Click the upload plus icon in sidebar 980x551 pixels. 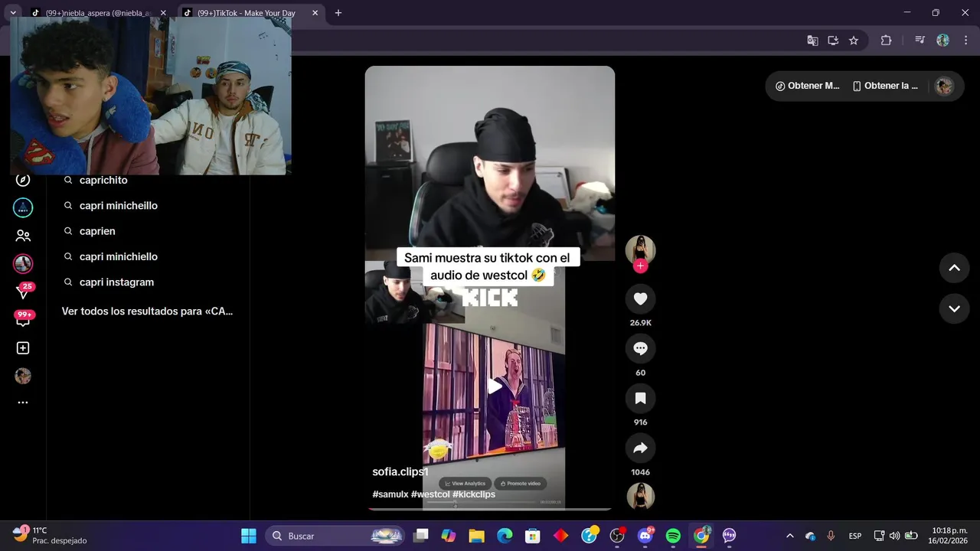pos(23,348)
